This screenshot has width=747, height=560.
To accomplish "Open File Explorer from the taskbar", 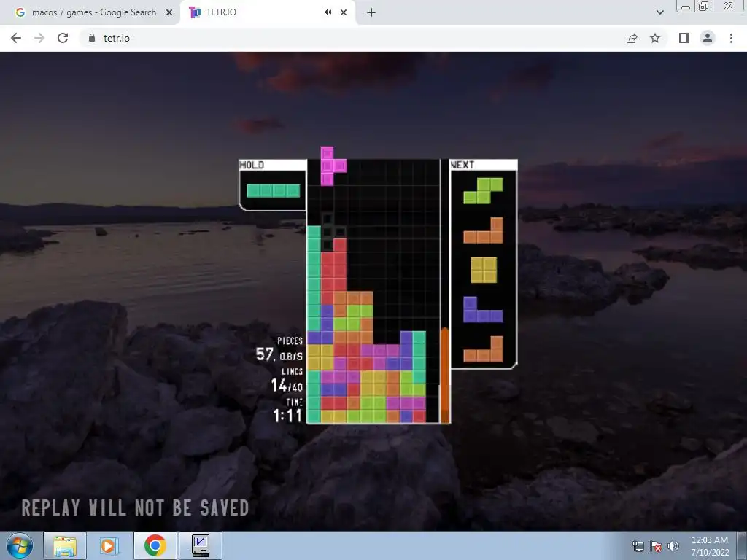I will click(x=65, y=545).
